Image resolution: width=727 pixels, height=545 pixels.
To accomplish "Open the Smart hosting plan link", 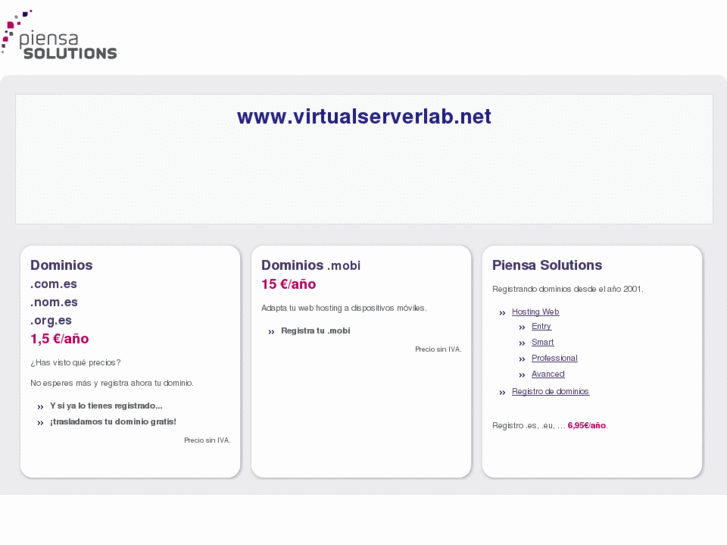I will tap(542, 342).
